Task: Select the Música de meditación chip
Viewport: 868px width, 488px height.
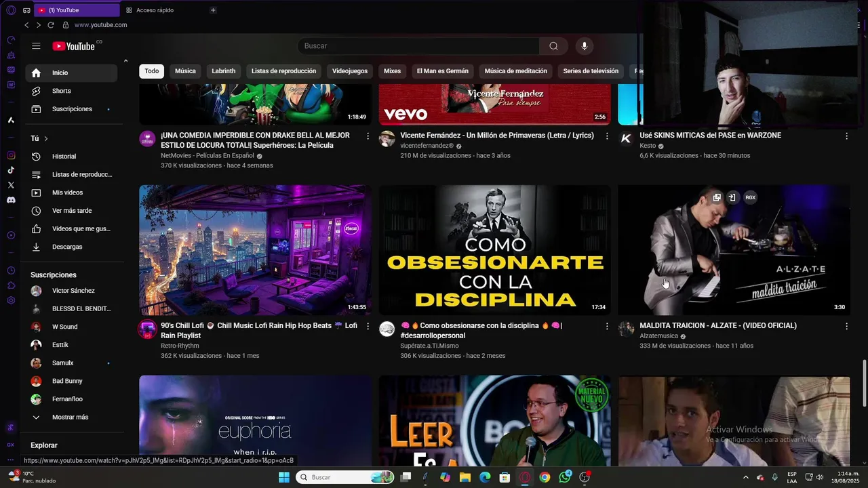Action: pos(515,71)
